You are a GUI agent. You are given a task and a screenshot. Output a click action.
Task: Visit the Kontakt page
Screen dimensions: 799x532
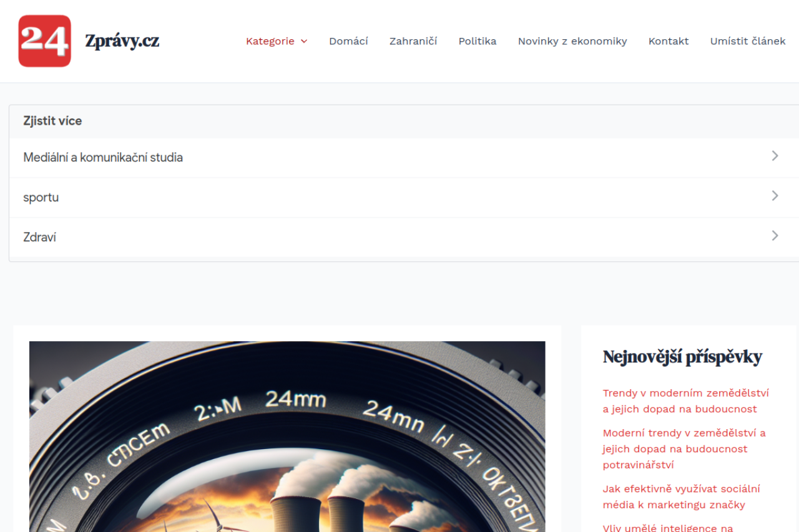pos(669,41)
